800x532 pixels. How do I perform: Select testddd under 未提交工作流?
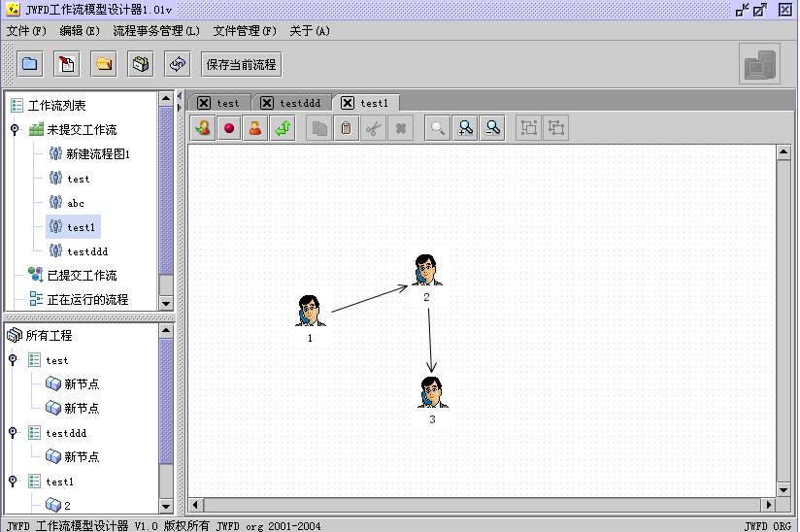tap(79, 251)
